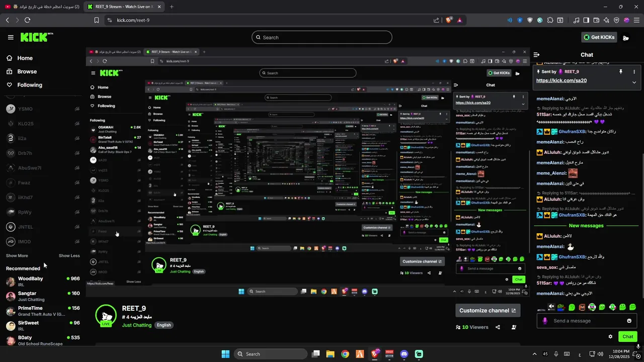The width and height of the screenshot is (644, 362).
Task: Reload the page
Action: pos(27,20)
